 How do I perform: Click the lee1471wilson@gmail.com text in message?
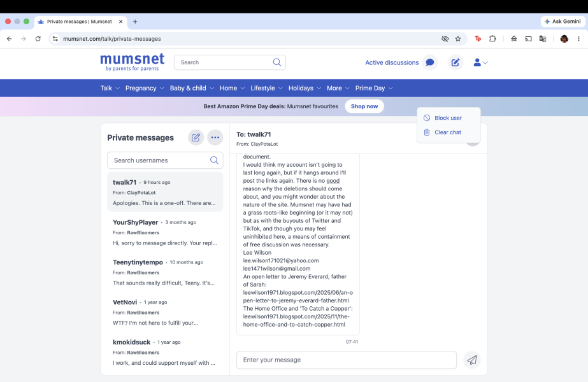click(276, 269)
